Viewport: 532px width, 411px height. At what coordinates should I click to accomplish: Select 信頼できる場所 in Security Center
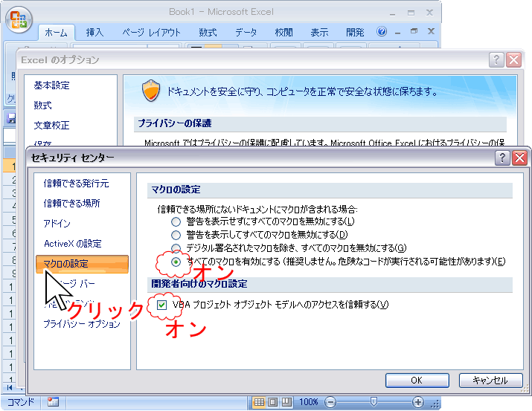71,204
